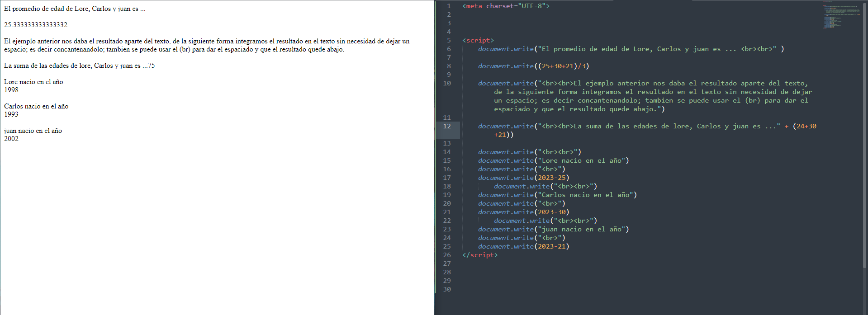This screenshot has width=868, height=315.
Task: Click gutter line number 12 in the editor
Action: point(447,126)
